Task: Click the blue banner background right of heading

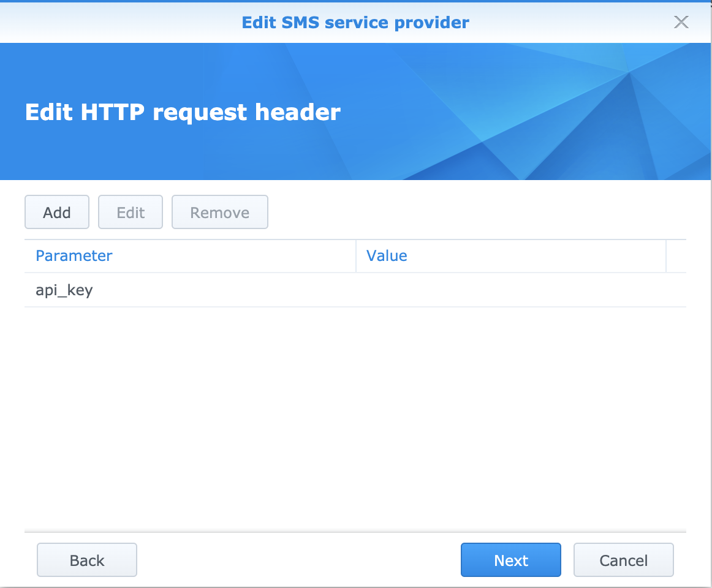Action: click(521, 113)
